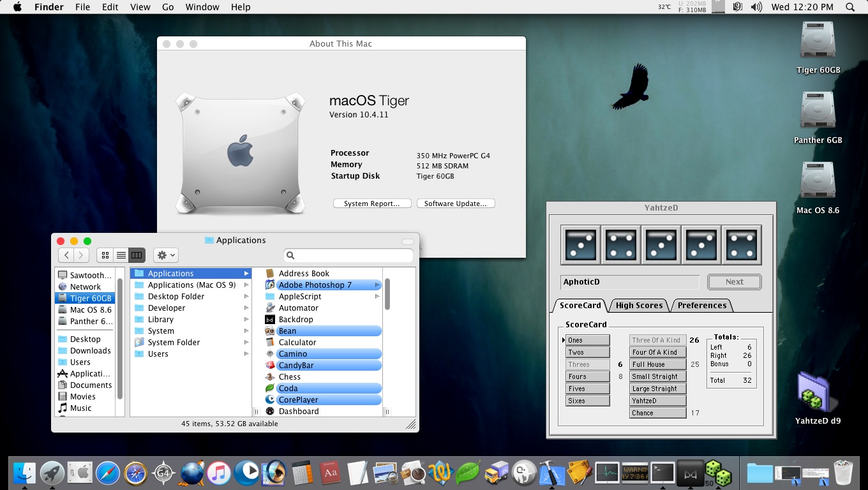This screenshot has height=490, width=868.
Task: Expand System Folder arrow
Action: click(246, 343)
